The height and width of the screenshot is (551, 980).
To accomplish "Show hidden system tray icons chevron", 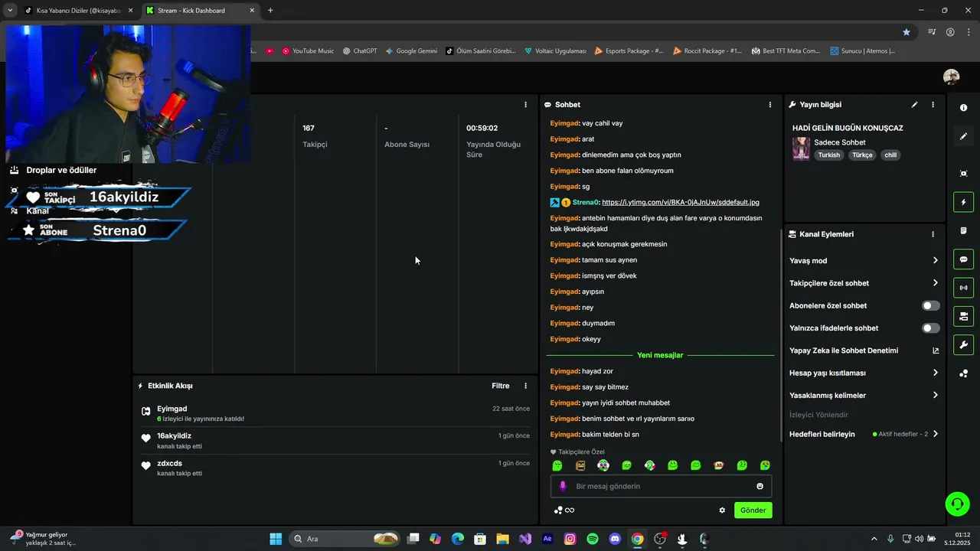I will [874, 539].
